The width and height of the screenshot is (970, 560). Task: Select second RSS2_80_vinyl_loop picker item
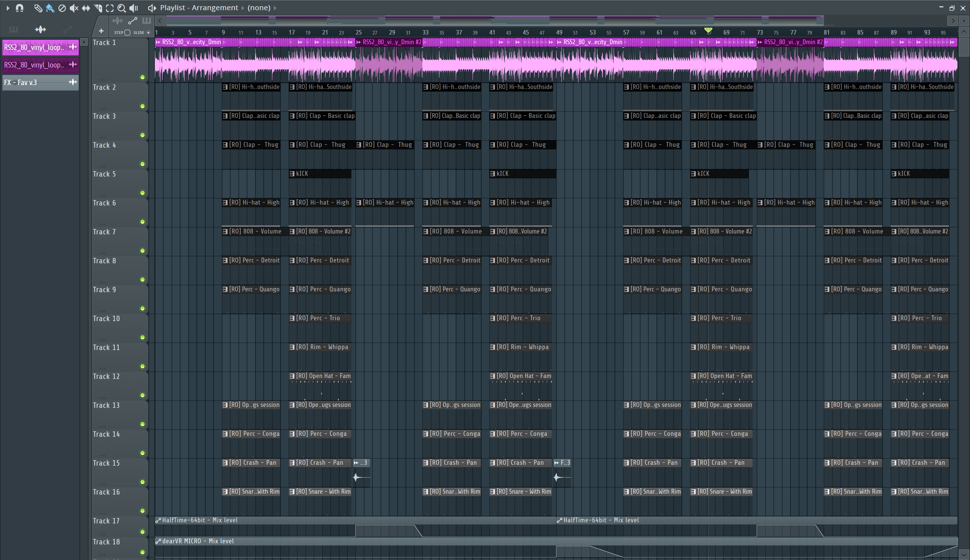tap(40, 65)
